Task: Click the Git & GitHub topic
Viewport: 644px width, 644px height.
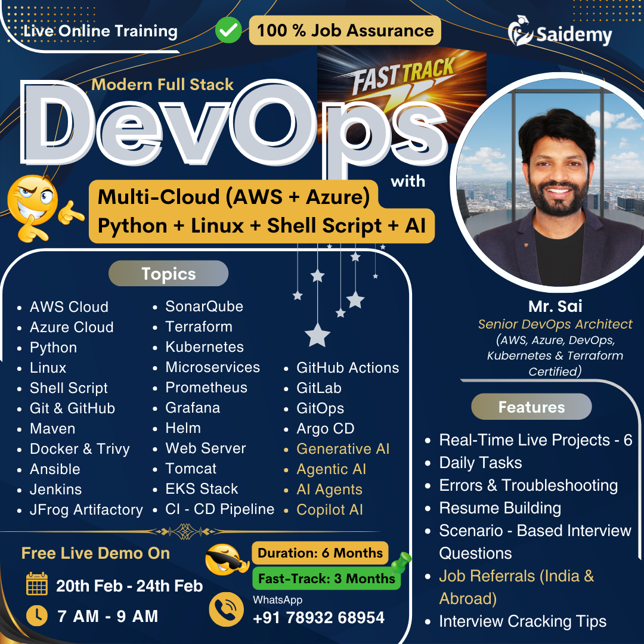Action: coord(72,408)
